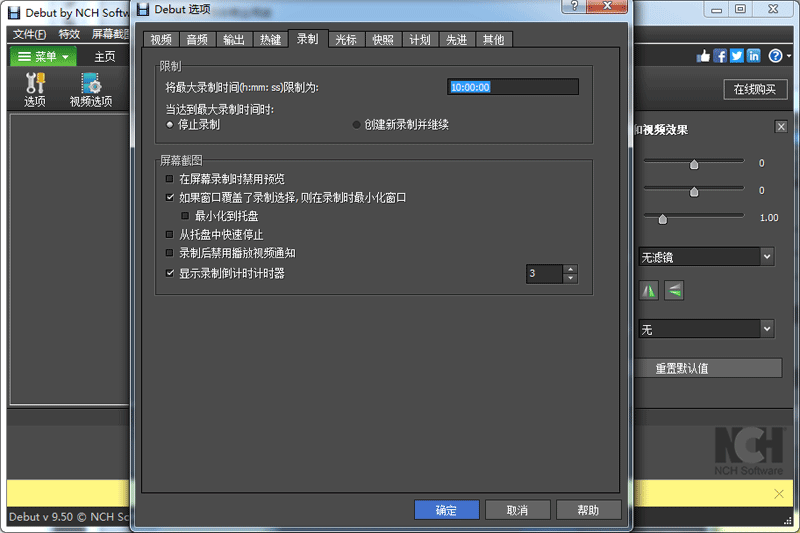Decrease countdown timer value with down arrow

(570, 278)
